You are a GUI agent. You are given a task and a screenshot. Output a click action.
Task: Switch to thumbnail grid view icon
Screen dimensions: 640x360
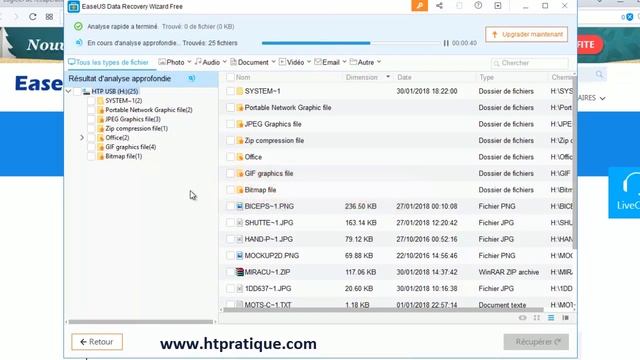point(537,318)
